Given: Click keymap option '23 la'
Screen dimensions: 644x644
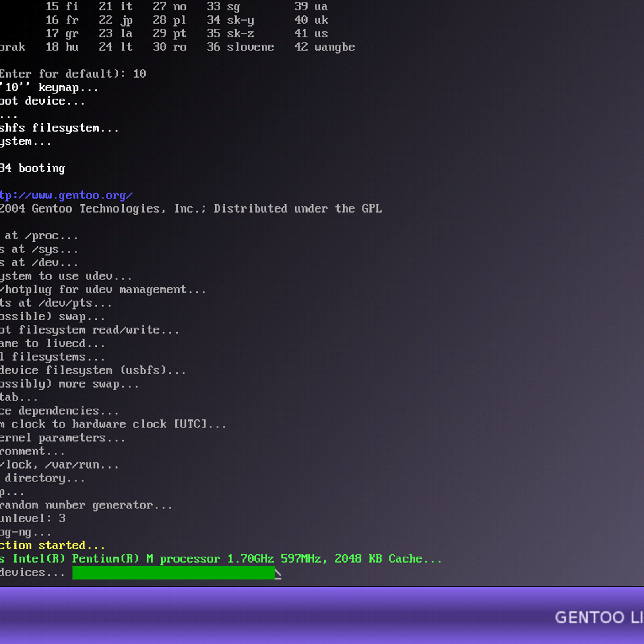Looking at the screenshot, I should click(x=116, y=34).
